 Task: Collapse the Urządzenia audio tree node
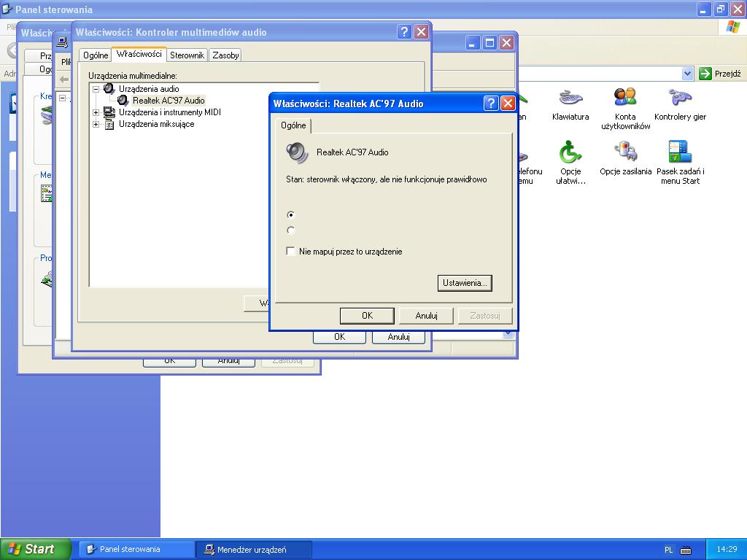click(x=96, y=89)
